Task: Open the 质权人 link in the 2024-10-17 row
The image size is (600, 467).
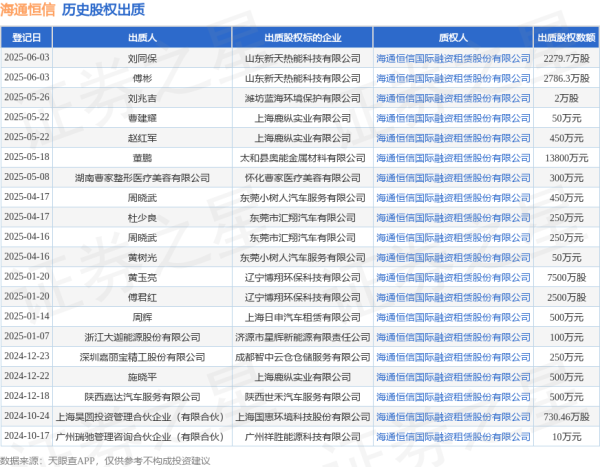Action: (453, 436)
